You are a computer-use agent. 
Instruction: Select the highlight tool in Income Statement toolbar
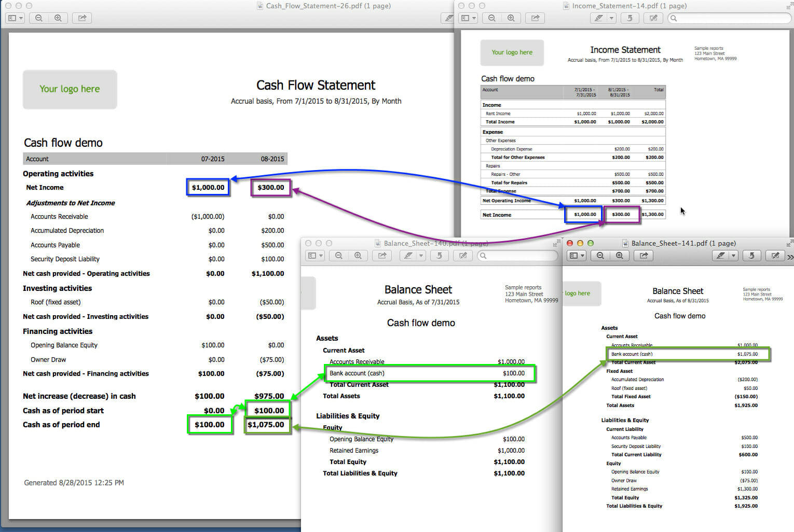(x=599, y=18)
